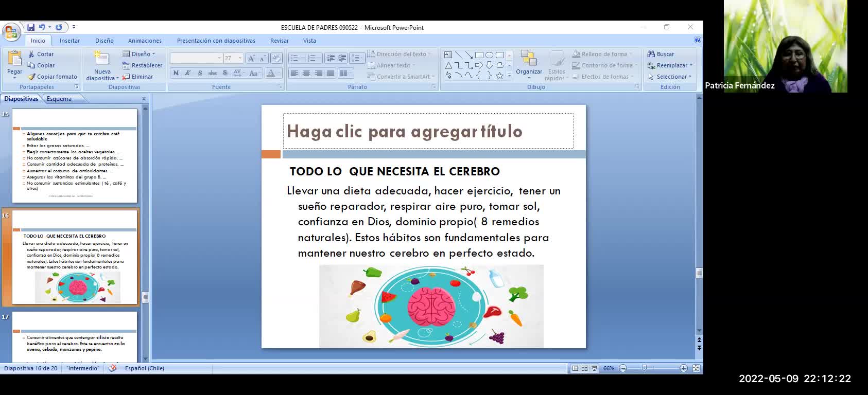Select slide 17 thumbnail

point(75,336)
